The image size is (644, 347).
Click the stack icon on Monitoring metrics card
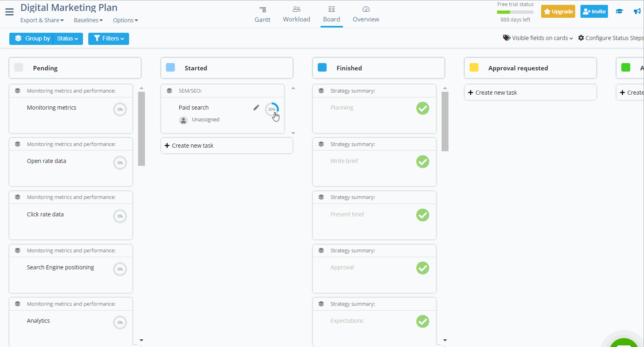point(17,91)
